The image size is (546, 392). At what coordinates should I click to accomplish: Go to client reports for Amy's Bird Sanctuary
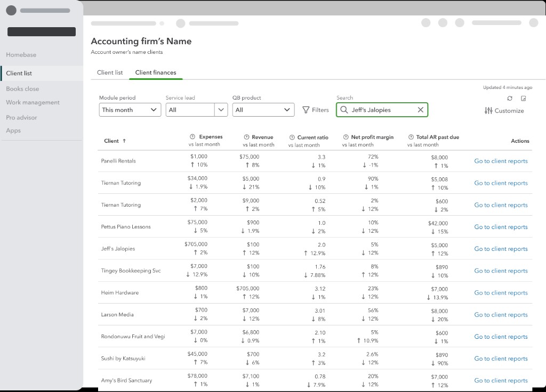click(501, 380)
